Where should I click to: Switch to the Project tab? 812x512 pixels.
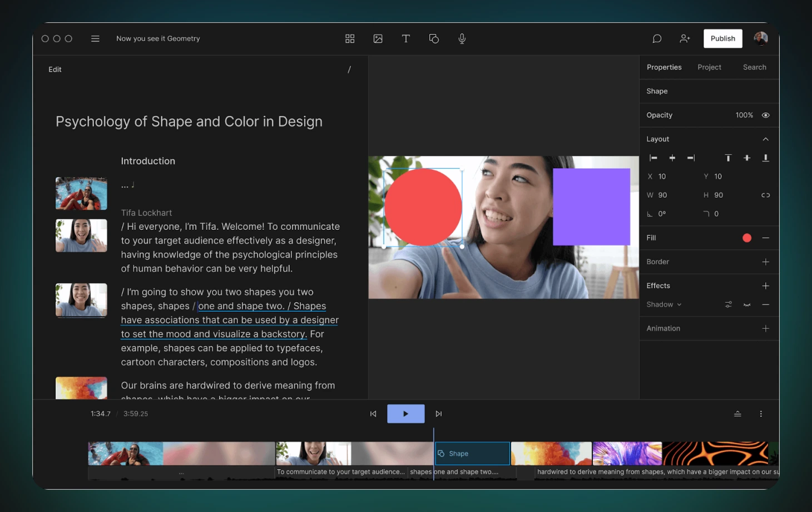[x=709, y=67]
